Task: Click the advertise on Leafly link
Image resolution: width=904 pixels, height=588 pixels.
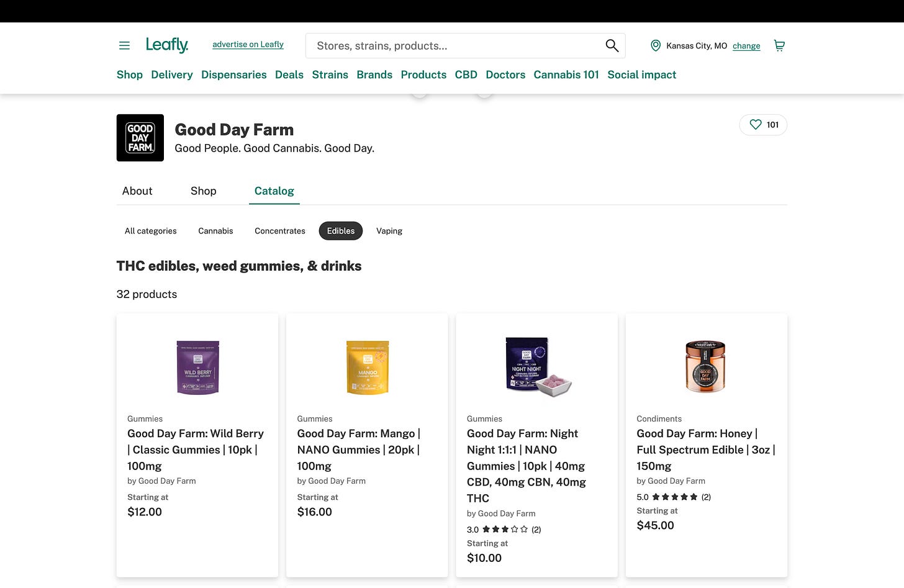Action: 248,45
